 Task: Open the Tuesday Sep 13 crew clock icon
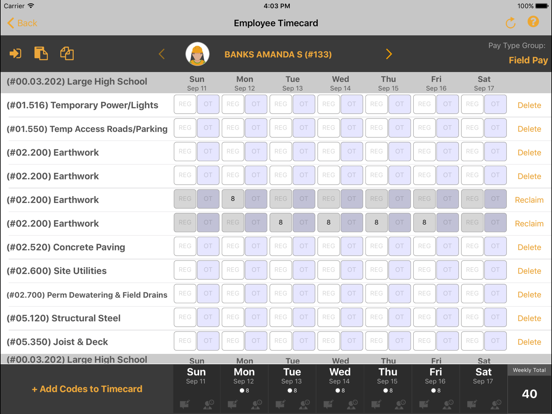(x=304, y=404)
